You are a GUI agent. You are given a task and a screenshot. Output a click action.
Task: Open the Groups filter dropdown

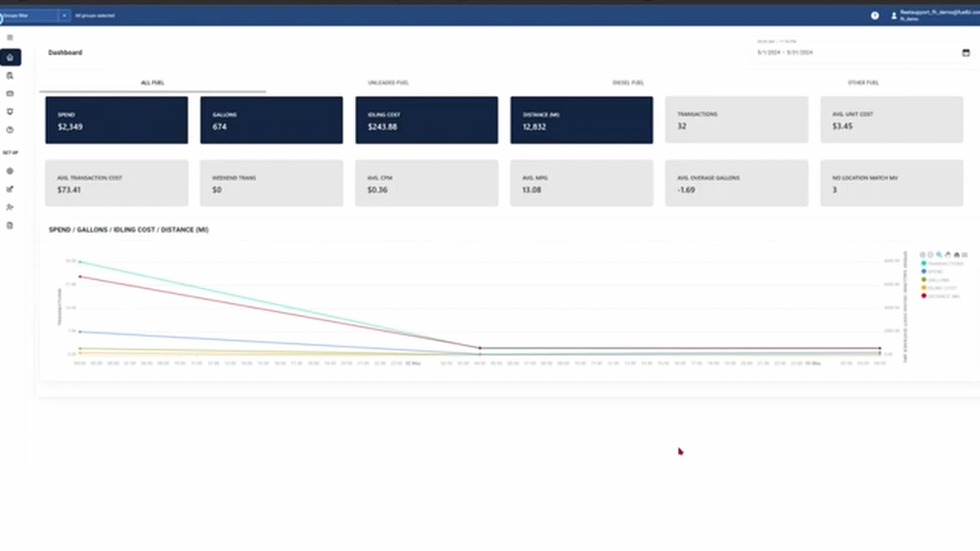[x=28, y=16]
